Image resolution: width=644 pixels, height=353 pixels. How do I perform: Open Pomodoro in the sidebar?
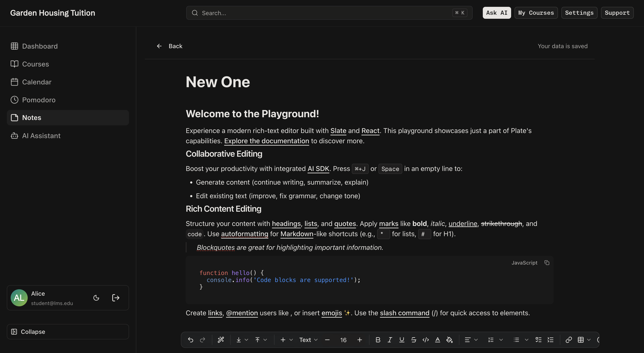pyautogui.click(x=39, y=100)
